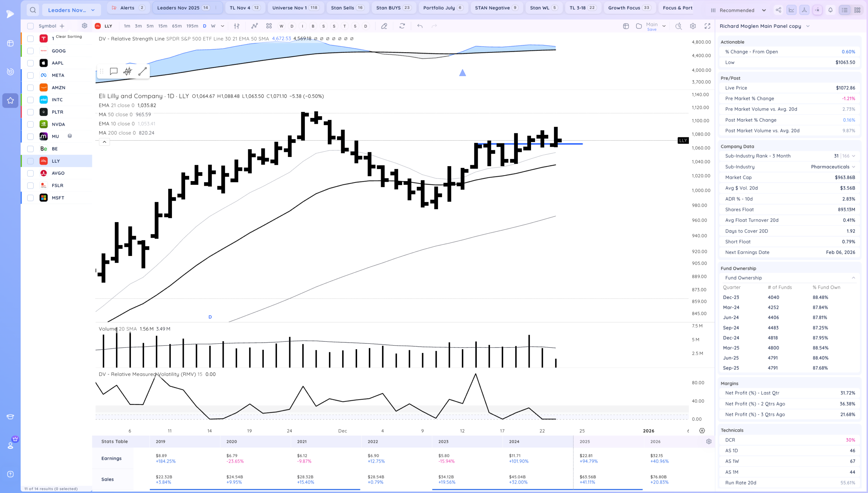
Task: Select the AVGO ticker row
Action: 58,173
